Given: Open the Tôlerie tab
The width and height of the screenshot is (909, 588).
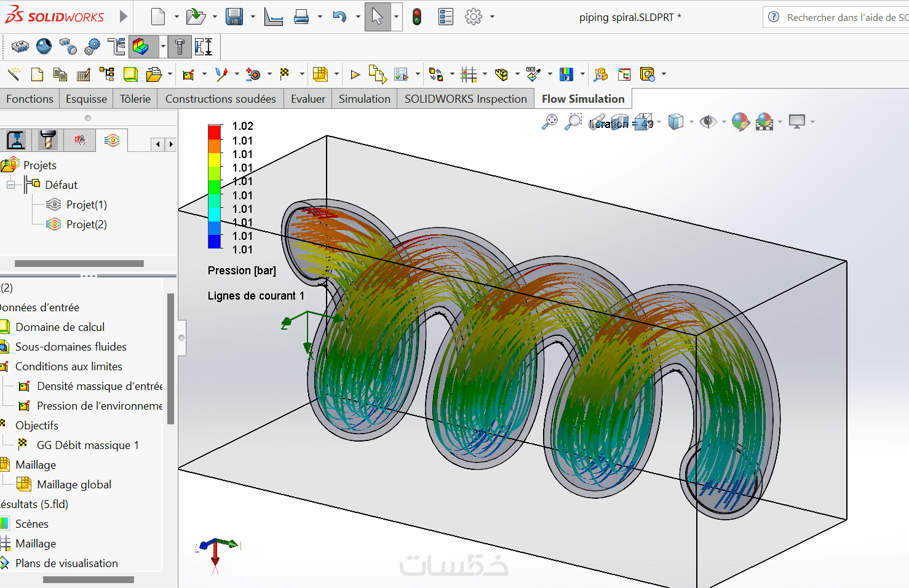Looking at the screenshot, I should click(x=135, y=99).
